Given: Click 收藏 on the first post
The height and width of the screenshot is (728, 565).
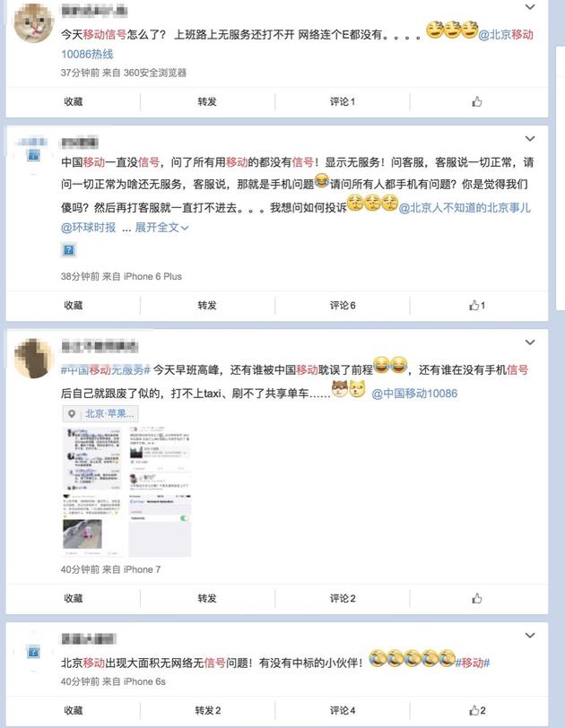Looking at the screenshot, I should coord(74,101).
